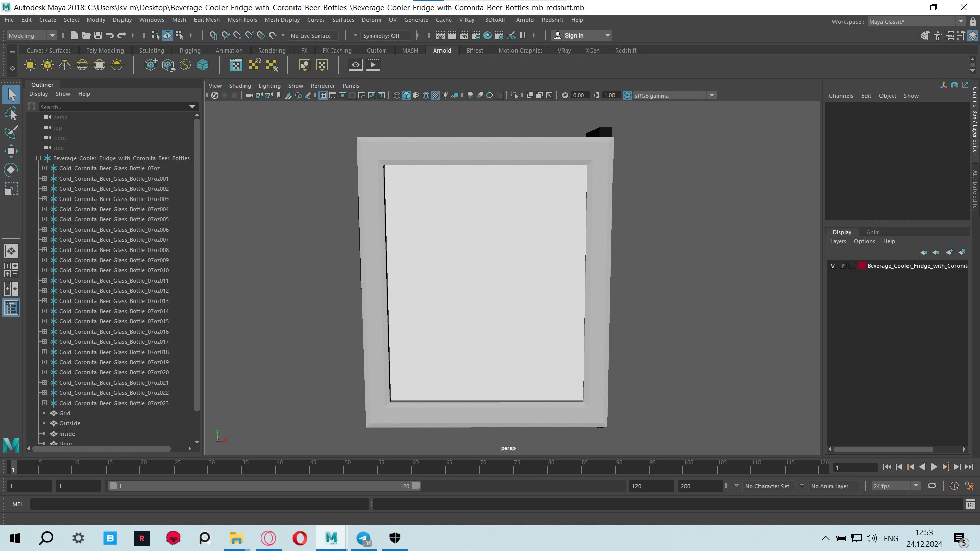The image size is (980, 551).
Task: Switch to the Anim layer tab
Action: (x=873, y=232)
